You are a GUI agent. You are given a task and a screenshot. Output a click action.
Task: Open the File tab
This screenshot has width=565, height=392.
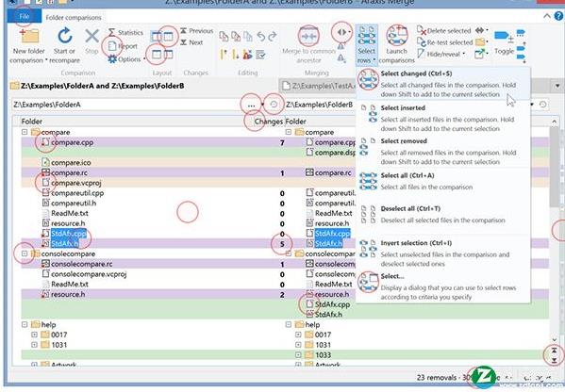[x=25, y=17]
